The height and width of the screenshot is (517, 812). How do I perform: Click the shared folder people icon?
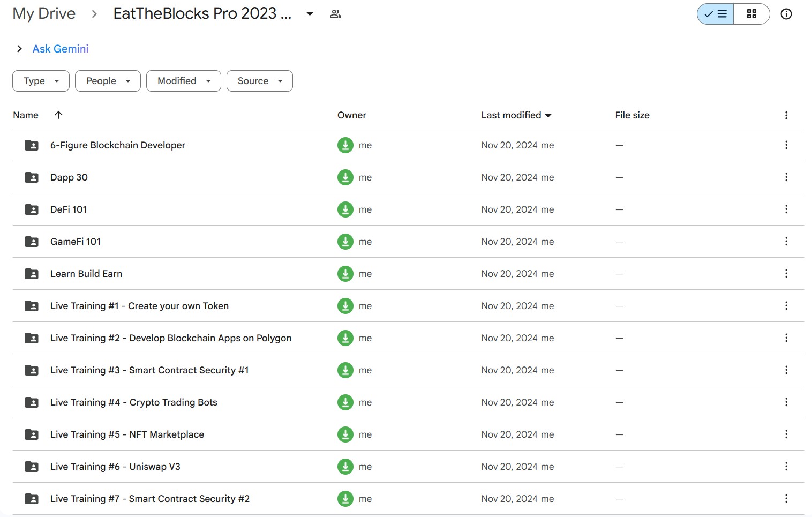[335, 14]
